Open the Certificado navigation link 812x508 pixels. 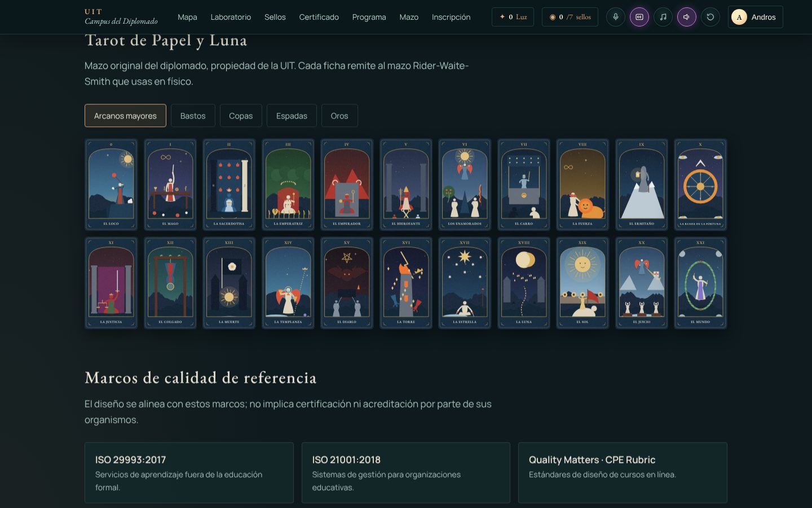click(x=319, y=17)
